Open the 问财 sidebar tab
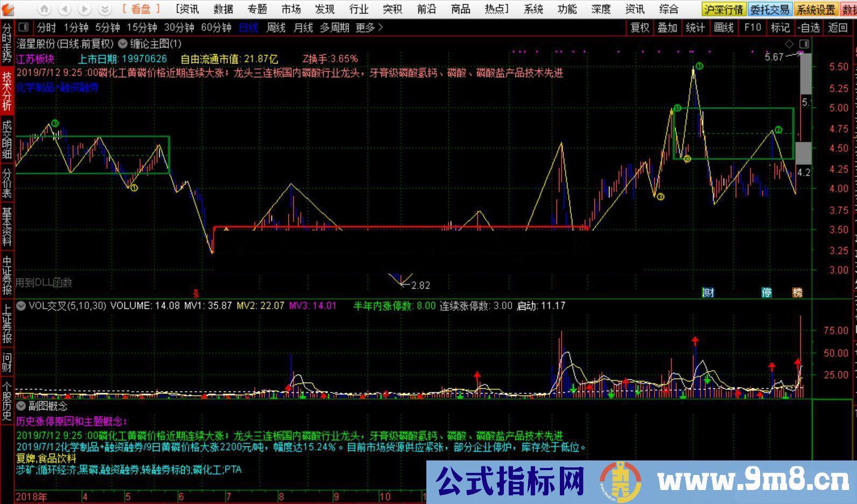857x504 pixels. (x=7, y=362)
